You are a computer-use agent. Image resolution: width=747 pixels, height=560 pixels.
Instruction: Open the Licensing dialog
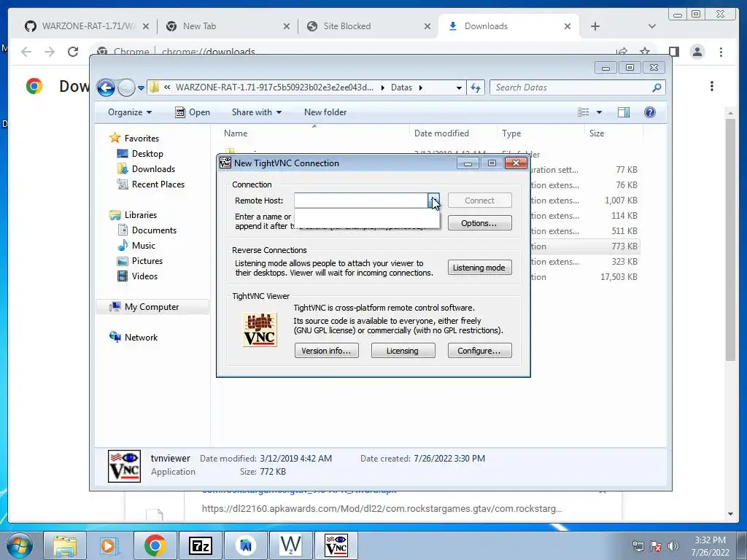403,351
